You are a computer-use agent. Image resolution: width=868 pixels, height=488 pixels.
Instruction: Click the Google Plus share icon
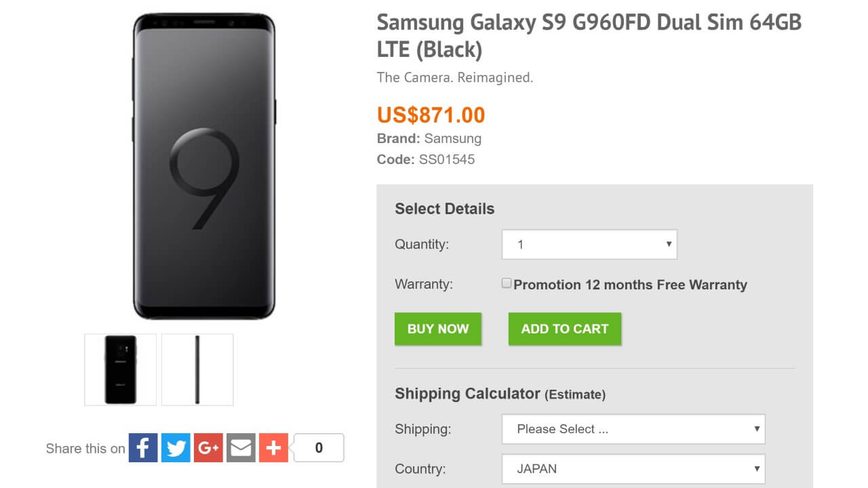(x=208, y=448)
